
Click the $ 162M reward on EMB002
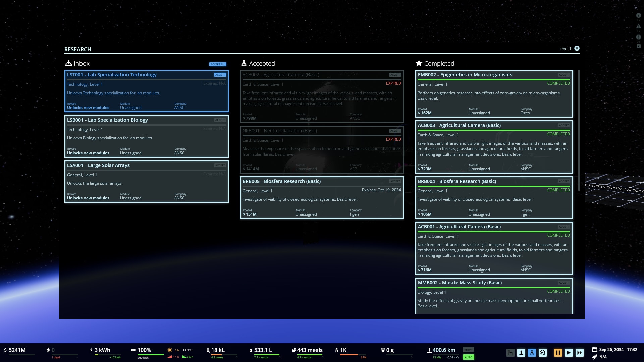click(424, 113)
